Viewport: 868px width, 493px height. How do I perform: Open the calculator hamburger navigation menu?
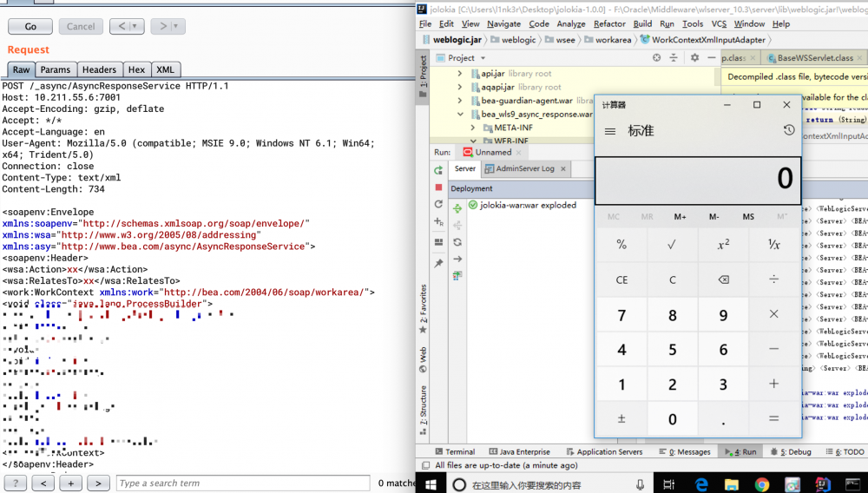(x=610, y=131)
